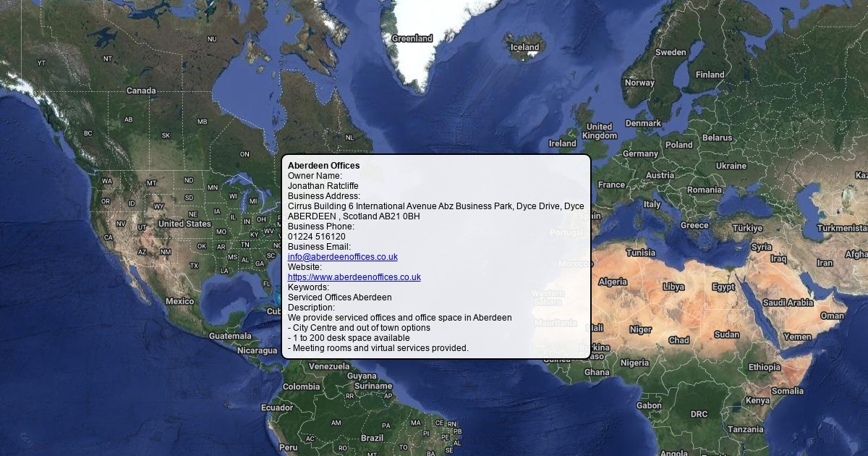Open the https://www.aberdeenoffices.co.uk website link
This screenshot has width=868, height=456.
pyautogui.click(x=354, y=277)
